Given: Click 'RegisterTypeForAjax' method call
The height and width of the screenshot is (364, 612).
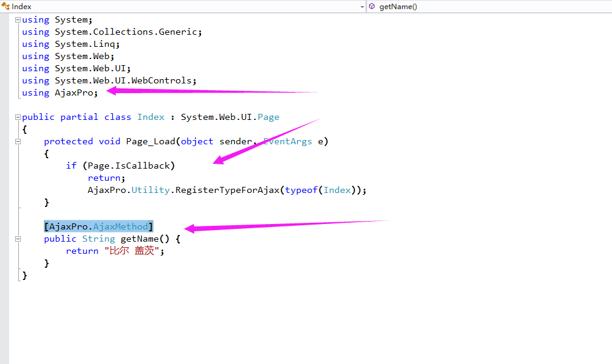Looking at the screenshot, I should (227, 190).
